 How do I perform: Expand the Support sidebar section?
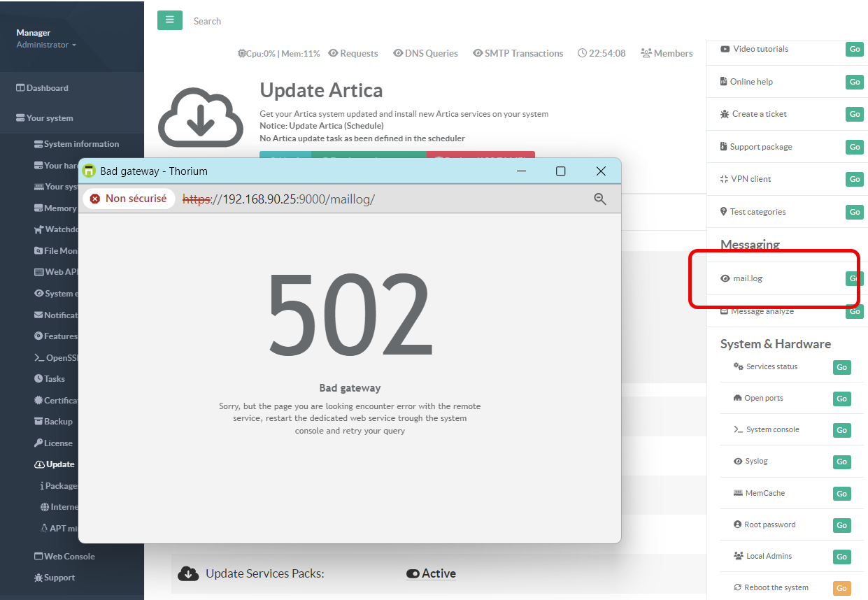[59, 578]
